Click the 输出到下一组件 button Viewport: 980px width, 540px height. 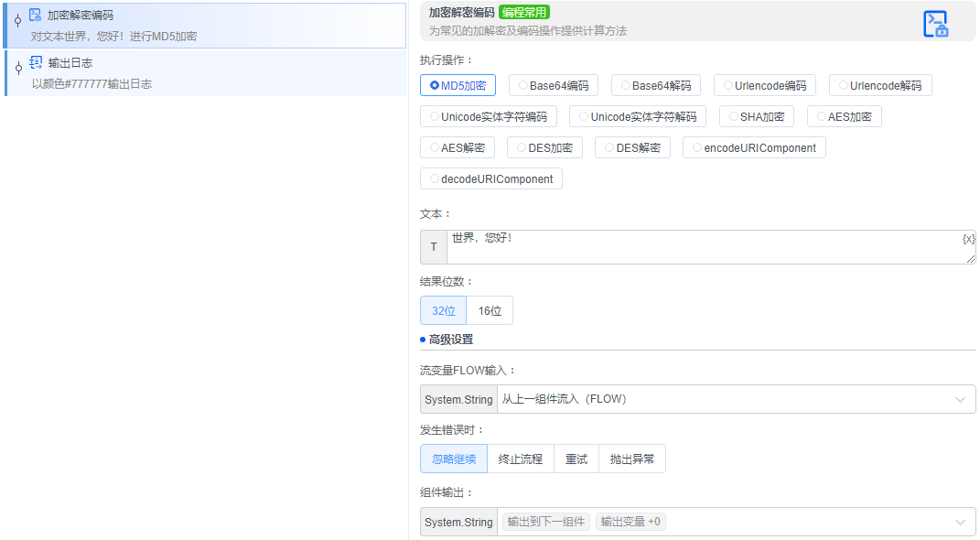pyautogui.click(x=544, y=522)
